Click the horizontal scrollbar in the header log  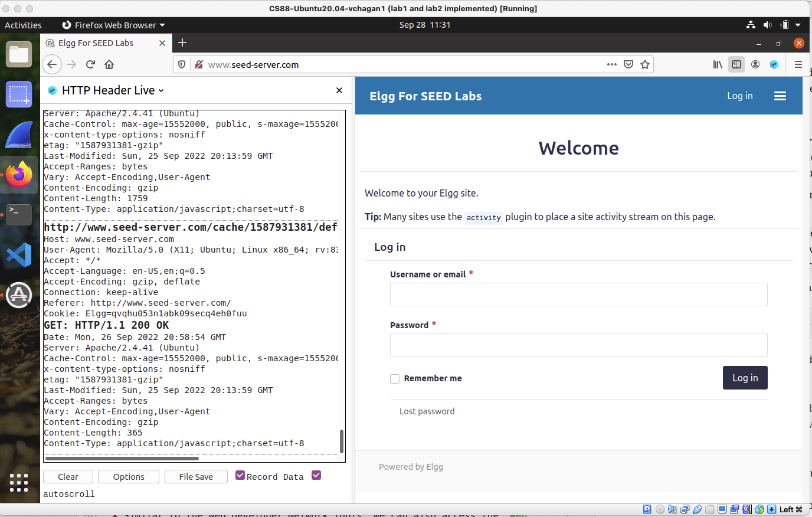coord(122,458)
